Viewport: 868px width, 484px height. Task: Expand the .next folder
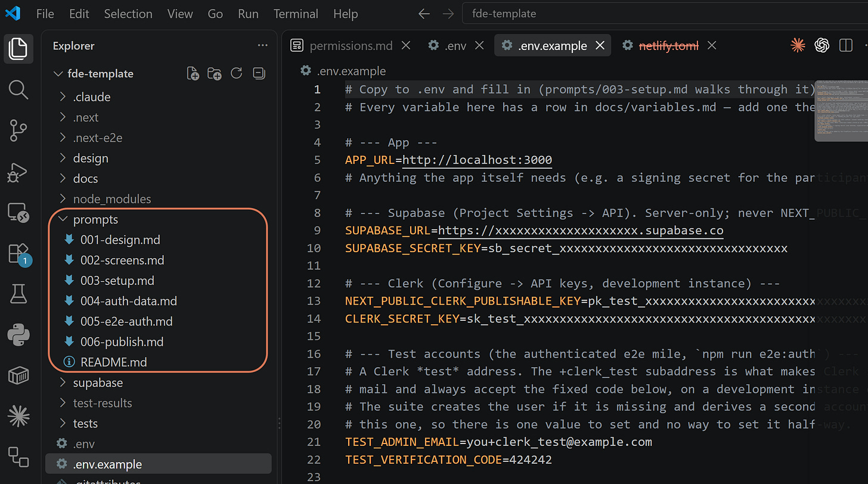tap(63, 117)
